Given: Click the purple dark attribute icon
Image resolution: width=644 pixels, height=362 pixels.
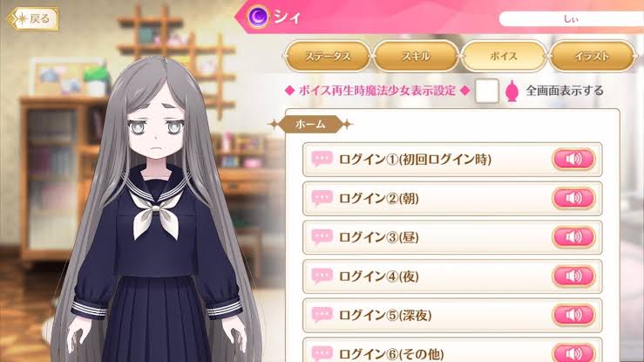Looking at the screenshot, I should (x=258, y=17).
